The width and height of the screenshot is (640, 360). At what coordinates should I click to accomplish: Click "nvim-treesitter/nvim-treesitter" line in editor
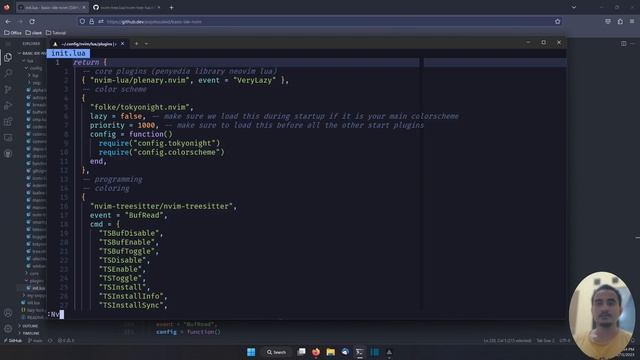click(163, 206)
